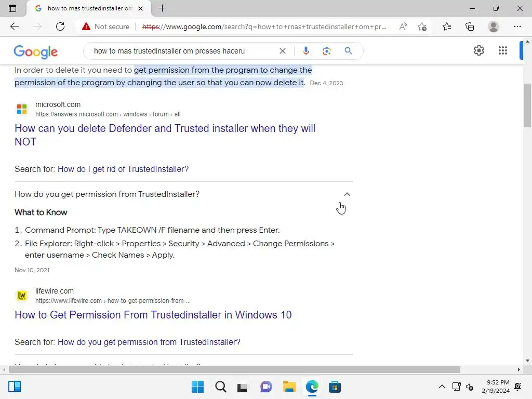Viewport: 532px width, 399px height.
Task: Open Microsoft Store from taskbar
Action: pyautogui.click(x=335, y=387)
